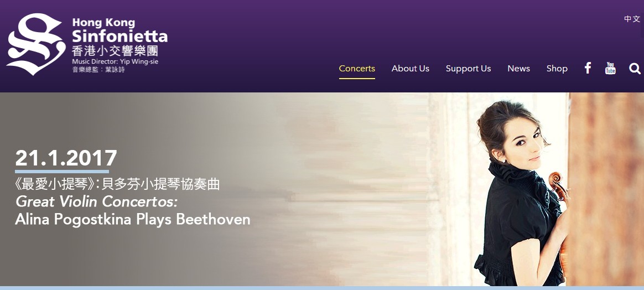Go to the News section
Screen dimensions: 644x290
519,69
